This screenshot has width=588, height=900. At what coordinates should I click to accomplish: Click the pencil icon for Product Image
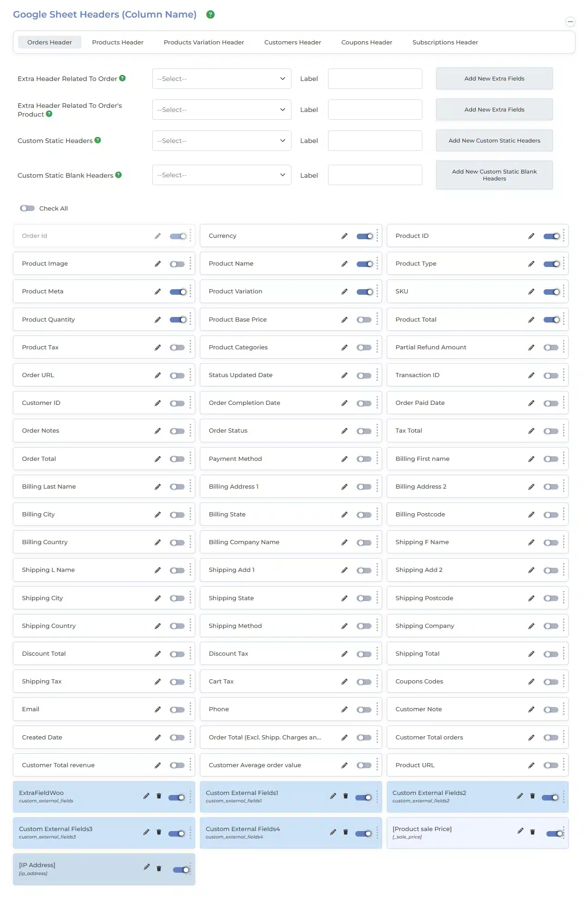click(x=158, y=264)
